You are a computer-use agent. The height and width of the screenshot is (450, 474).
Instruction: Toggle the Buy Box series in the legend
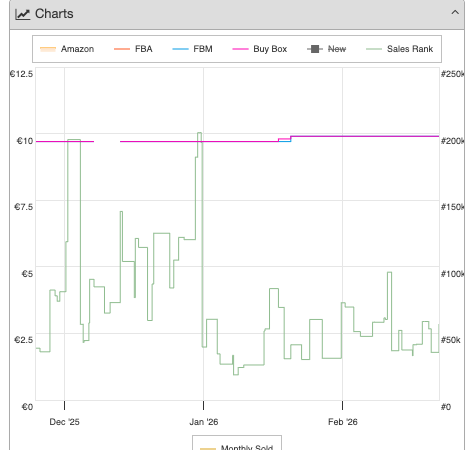(x=259, y=49)
